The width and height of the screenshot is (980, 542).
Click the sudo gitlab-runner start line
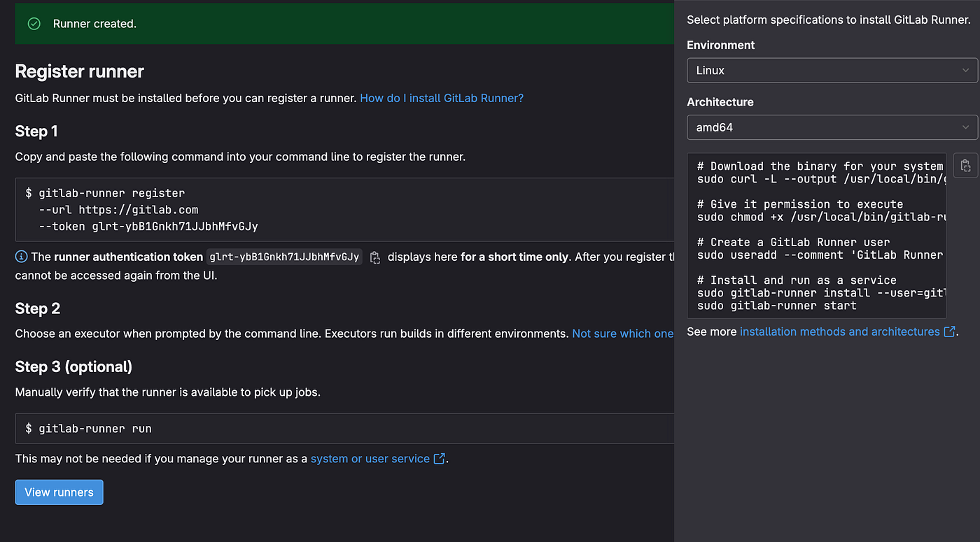tap(777, 306)
